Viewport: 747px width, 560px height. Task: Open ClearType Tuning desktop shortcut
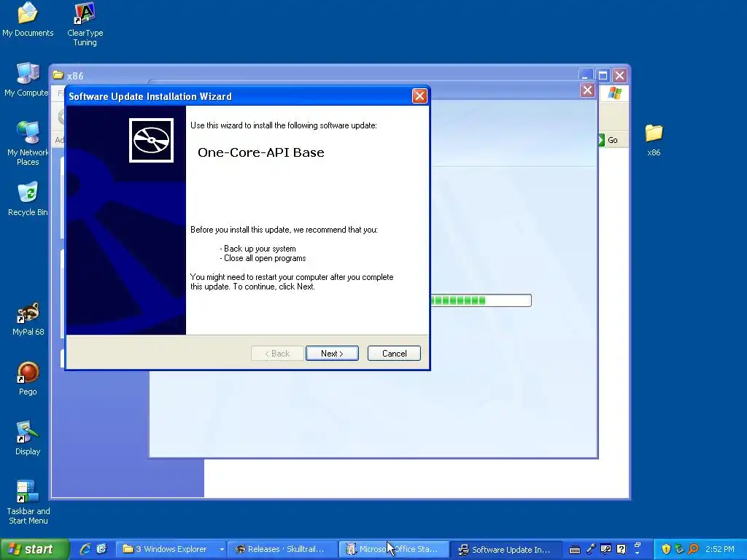pyautogui.click(x=85, y=24)
